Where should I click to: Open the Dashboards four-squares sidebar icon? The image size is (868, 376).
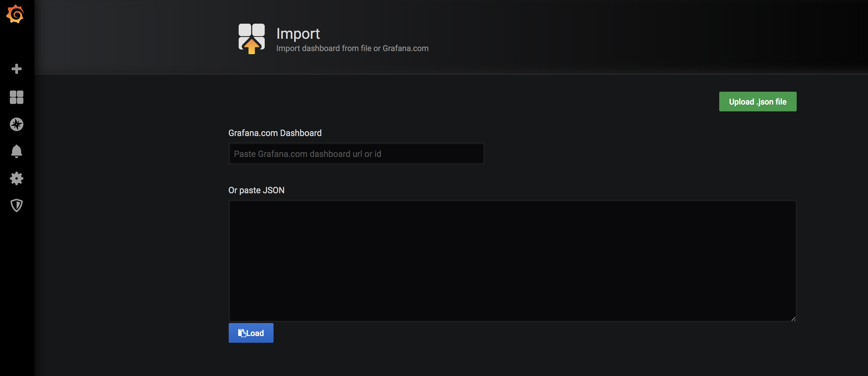tap(16, 97)
